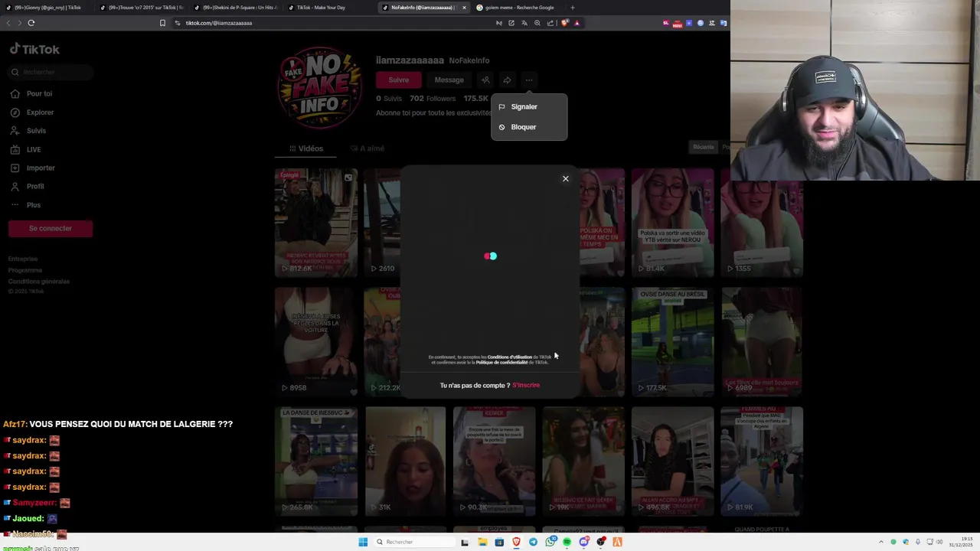Click the add-friend icon next to Message
The height and width of the screenshot is (551, 980).
[x=485, y=80]
